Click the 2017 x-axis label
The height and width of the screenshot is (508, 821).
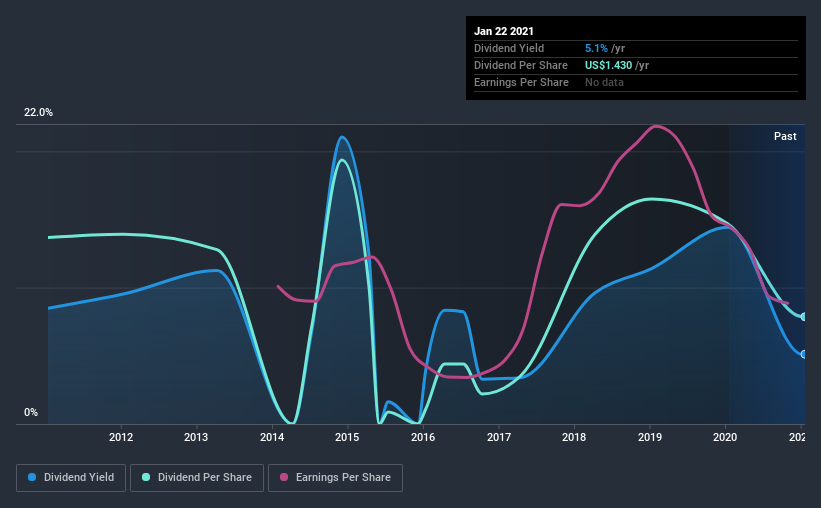[x=499, y=437]
